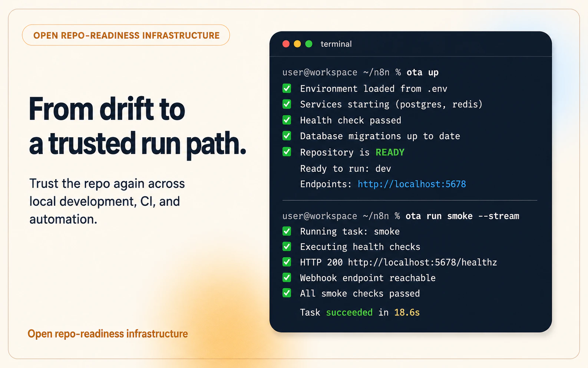This screenshot has height=368, width=588.
Task: Click the 'terminal' title label
Action: click(x=336, y=44)
